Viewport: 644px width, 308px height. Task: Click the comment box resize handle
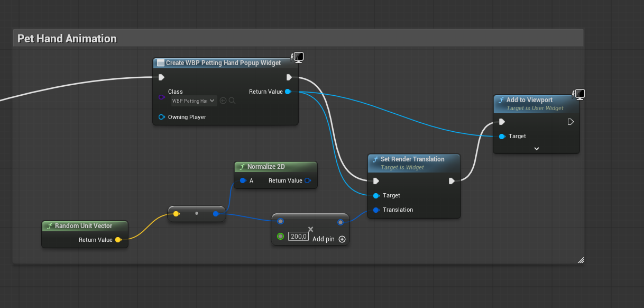(x=581, y=260)
